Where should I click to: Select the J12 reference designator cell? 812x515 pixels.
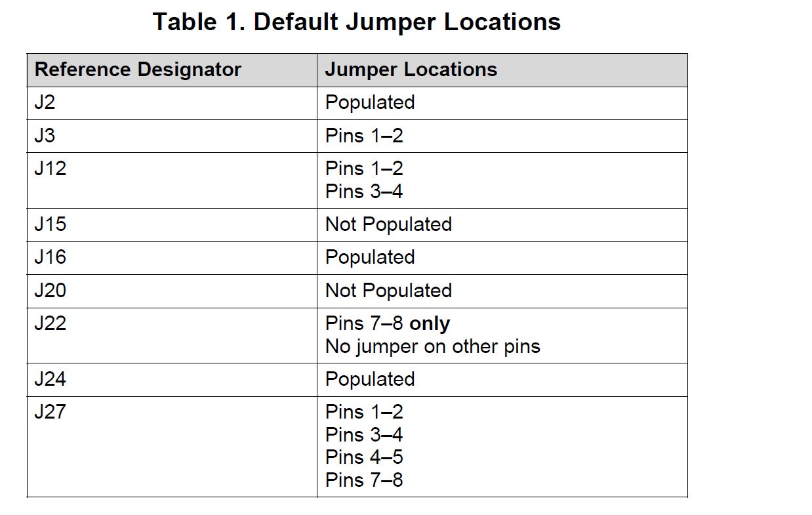[x=51, y=169]
